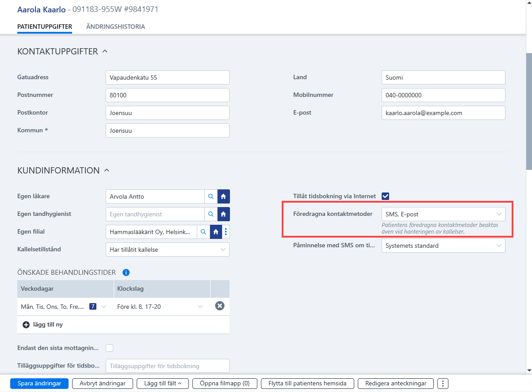Open three-dot menu next to Egen filial
The width and height of the screenshot is (532, 392).
pos(226,232)
